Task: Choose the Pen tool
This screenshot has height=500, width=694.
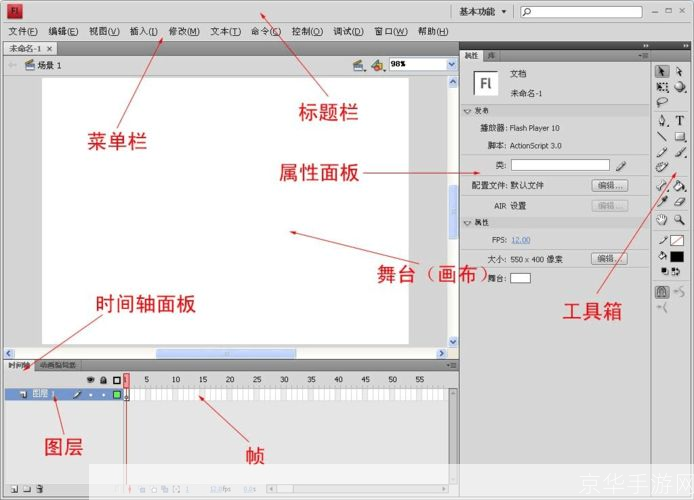Action: point(662,120)
